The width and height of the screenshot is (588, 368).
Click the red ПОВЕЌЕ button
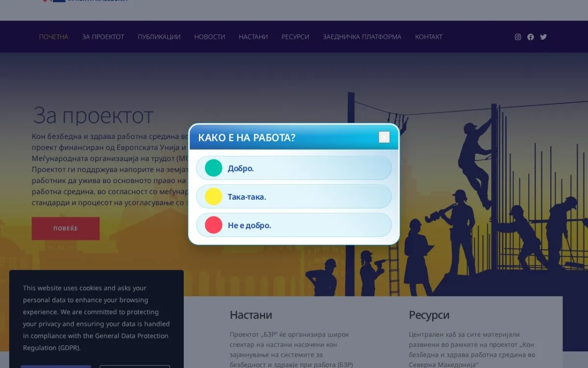point(66,229)
